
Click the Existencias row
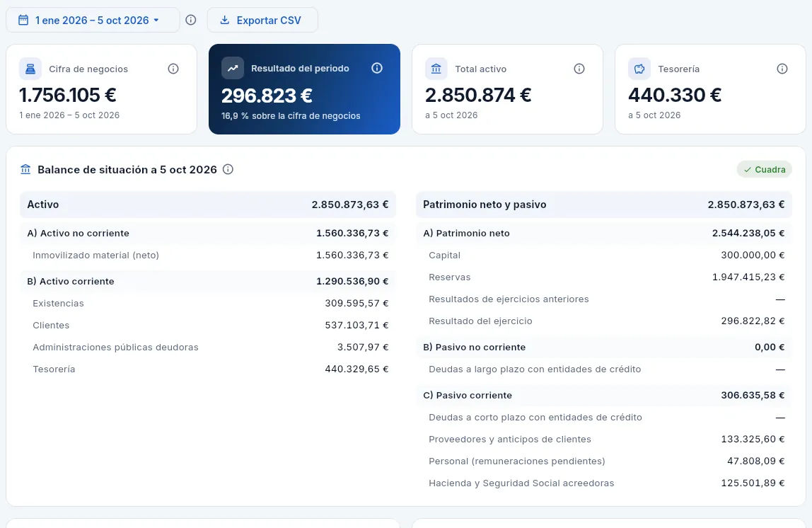click(208, 304)
